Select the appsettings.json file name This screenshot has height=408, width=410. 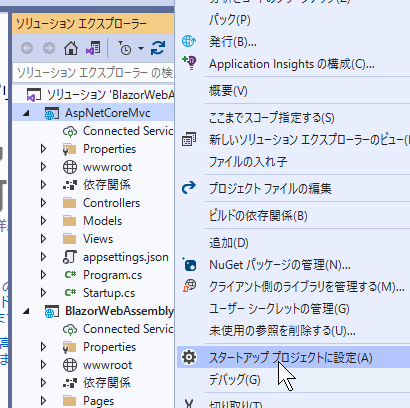(126, 257)
